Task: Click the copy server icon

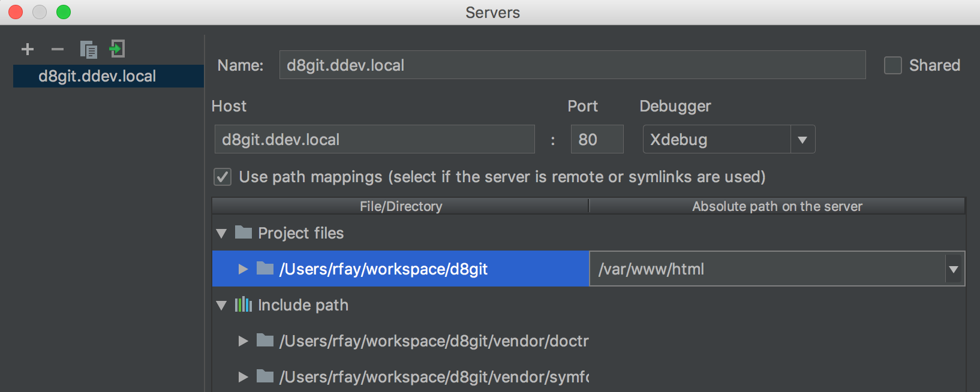Action: click(x=88, y=49)
